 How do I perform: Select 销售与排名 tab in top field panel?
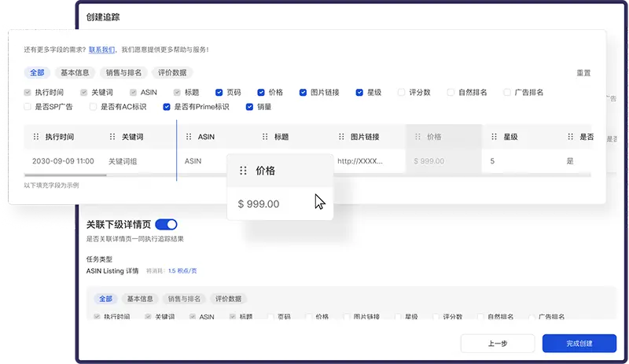(123, 72)
